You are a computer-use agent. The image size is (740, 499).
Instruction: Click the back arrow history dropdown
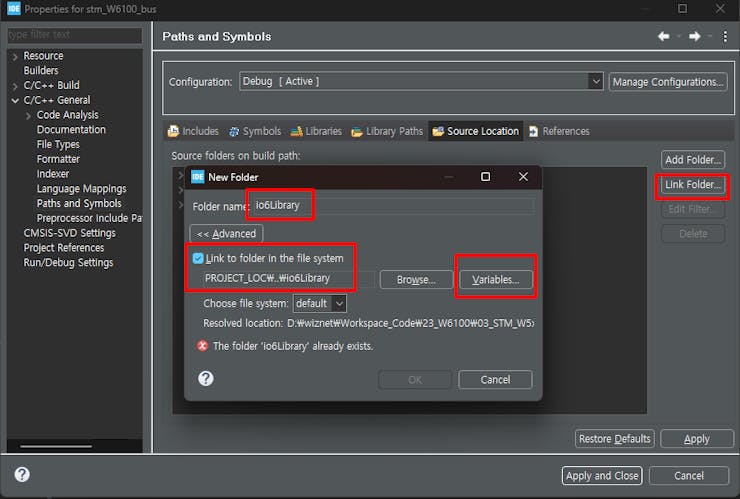679,36
